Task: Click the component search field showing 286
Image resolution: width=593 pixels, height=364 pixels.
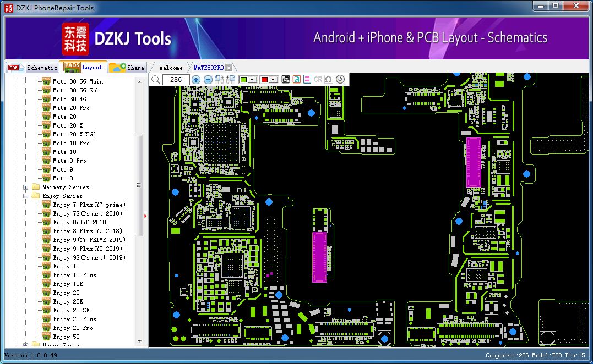Action: point(176,79)
